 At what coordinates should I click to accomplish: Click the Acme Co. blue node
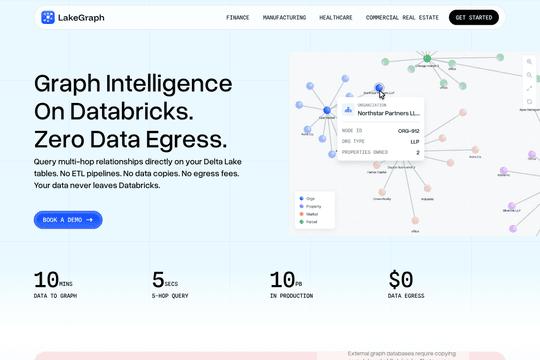[x=307, y=130]
